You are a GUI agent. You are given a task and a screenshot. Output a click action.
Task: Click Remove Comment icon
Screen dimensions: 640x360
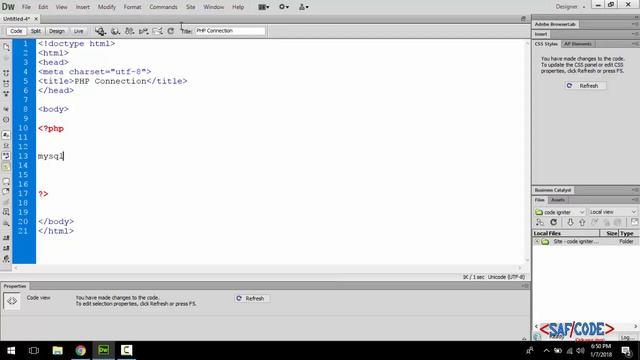(6, 191)
